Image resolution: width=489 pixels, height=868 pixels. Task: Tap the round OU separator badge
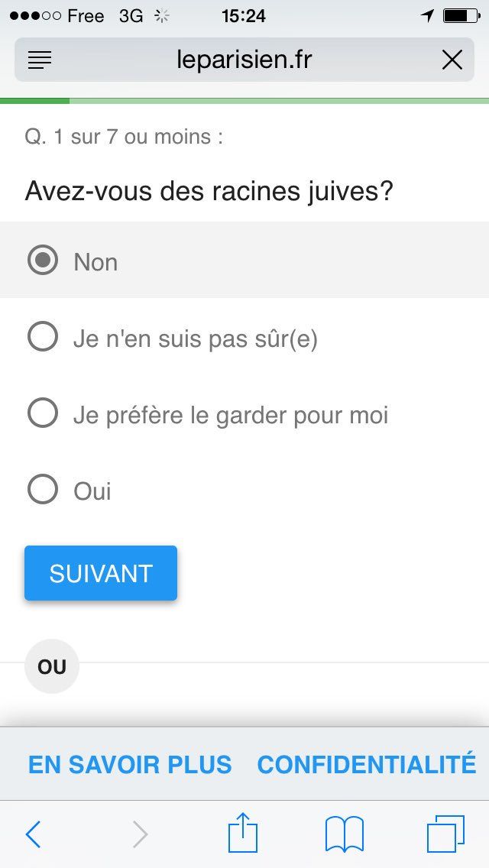tap(52, 666)
